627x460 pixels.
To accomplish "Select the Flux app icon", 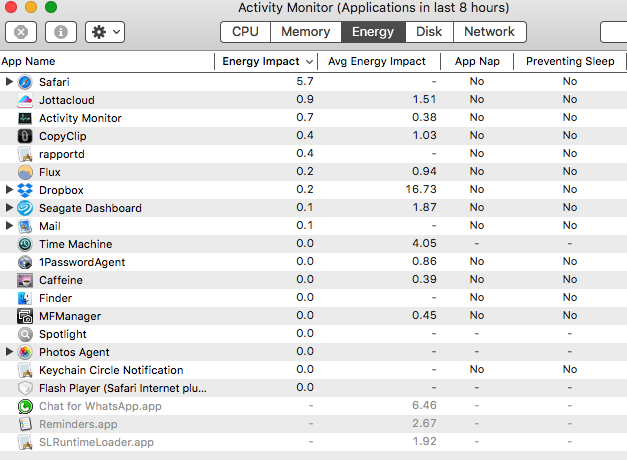I will 25,172.
